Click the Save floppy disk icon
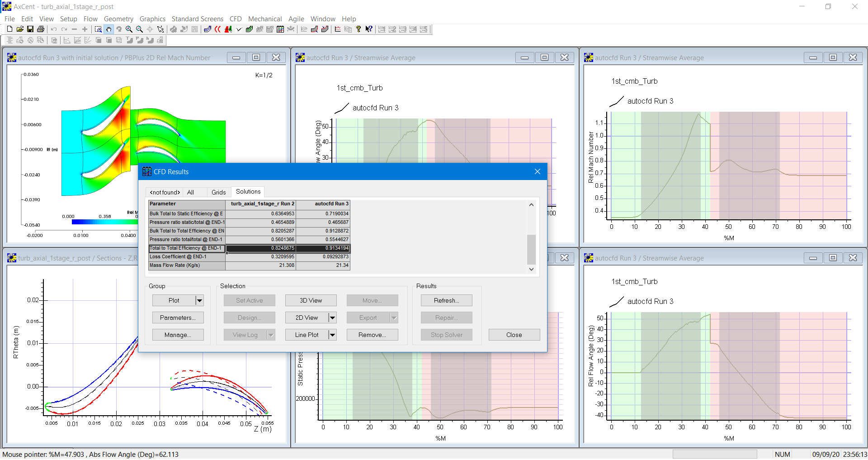Image resolution: width=868 pixels, height=460 pixels. 30,29
